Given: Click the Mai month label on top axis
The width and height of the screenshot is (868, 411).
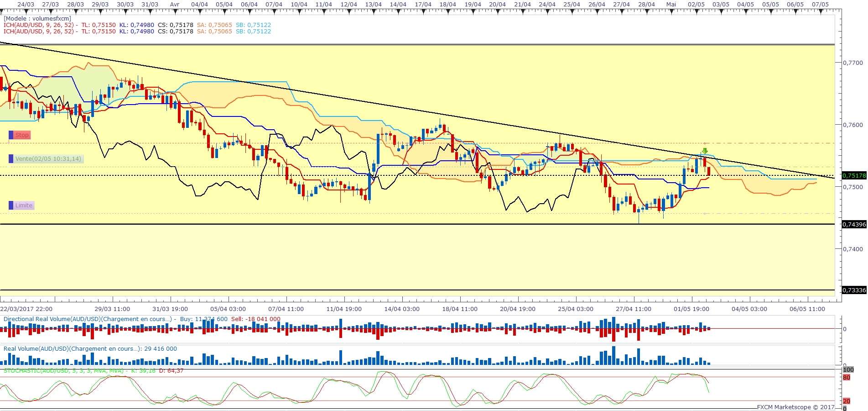Looking at the screenshot, I should (671, 4).
